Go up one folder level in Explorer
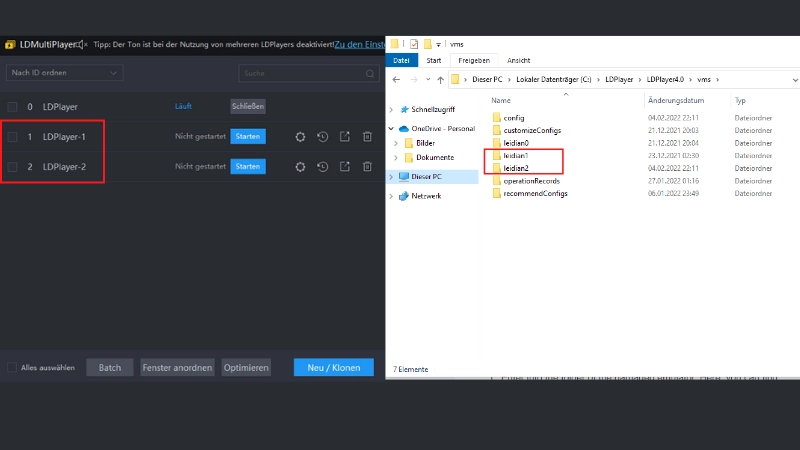 (x=440, y=80)
